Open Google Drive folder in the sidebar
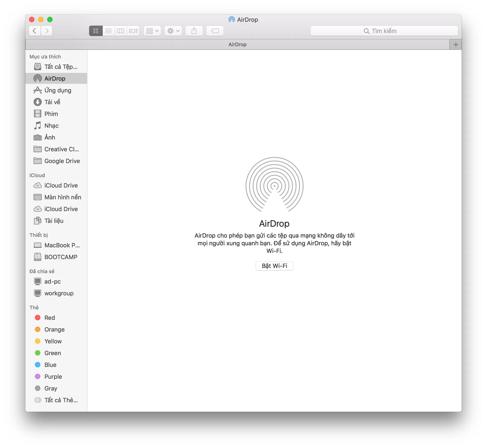The height and width of the screenshot is (448, 487). (56, 161)
